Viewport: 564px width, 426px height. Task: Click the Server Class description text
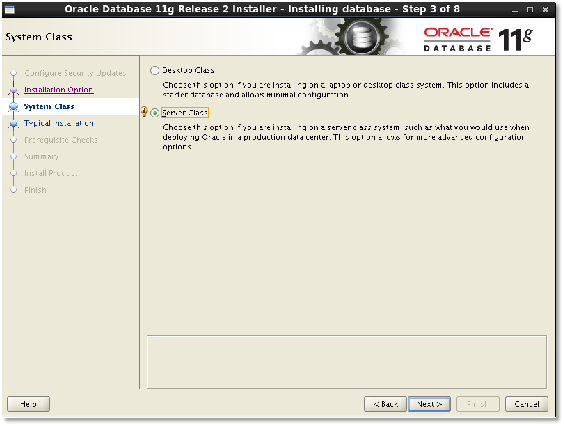pos(345,137)
